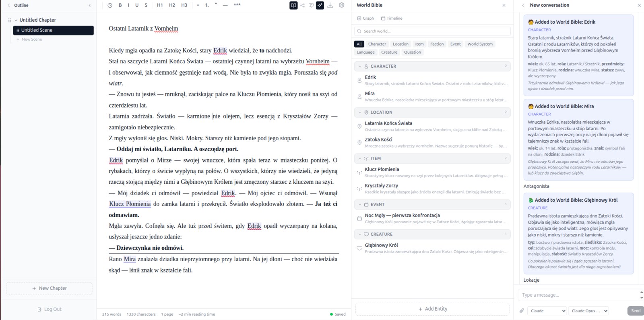Collapse the Untitled Chapter tree node
This screenshot has width=644, height=320.
click(x=16, y=20)
